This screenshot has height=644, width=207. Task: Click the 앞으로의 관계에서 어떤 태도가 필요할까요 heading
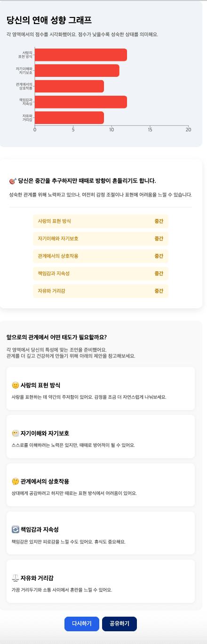click(56, 337)
